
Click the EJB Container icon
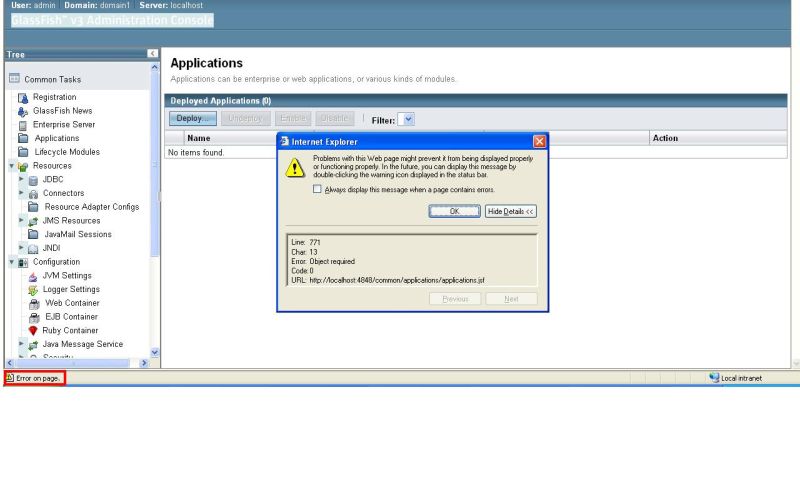tap(34, 318)
